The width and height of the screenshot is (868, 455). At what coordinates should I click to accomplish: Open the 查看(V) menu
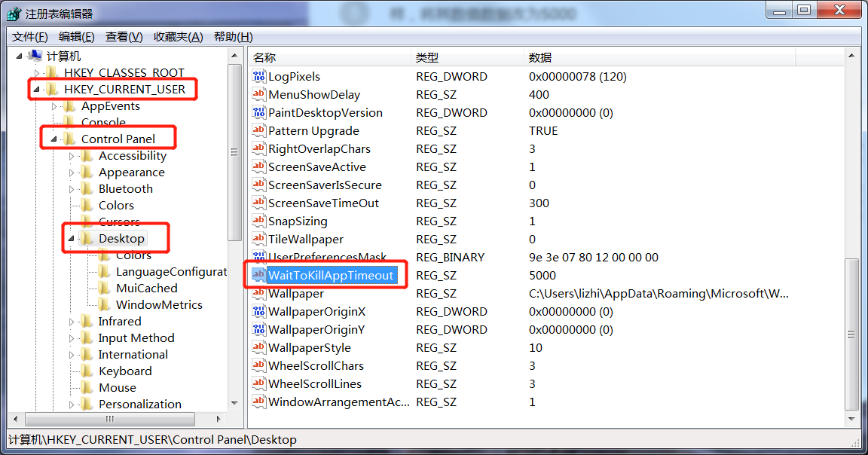click(x=124, y=37)
